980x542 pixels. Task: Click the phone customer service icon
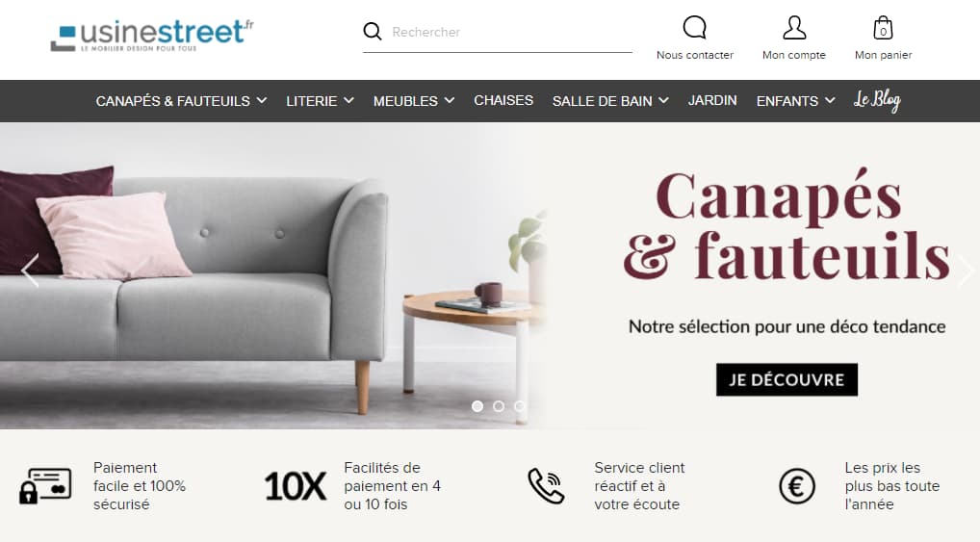[546, 486]
